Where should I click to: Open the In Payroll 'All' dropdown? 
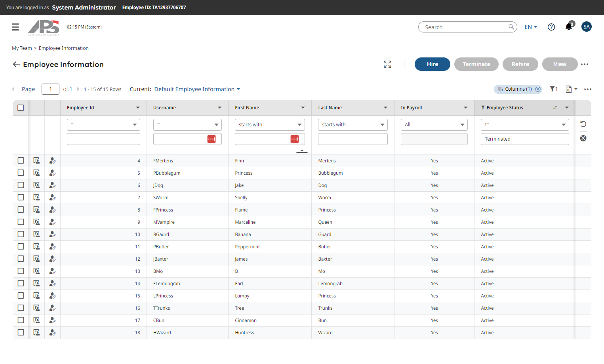point(434,125)
